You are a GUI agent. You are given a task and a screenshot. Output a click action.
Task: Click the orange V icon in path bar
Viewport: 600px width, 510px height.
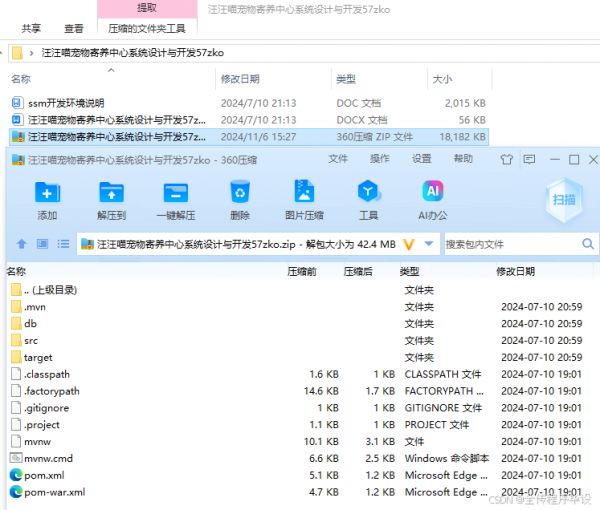409,244
